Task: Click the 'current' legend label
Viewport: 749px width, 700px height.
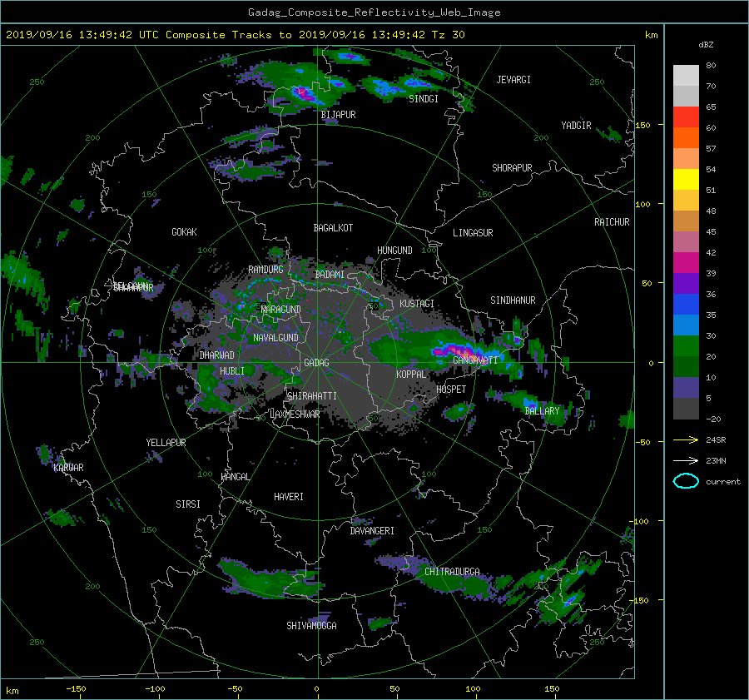Action: 723,482
